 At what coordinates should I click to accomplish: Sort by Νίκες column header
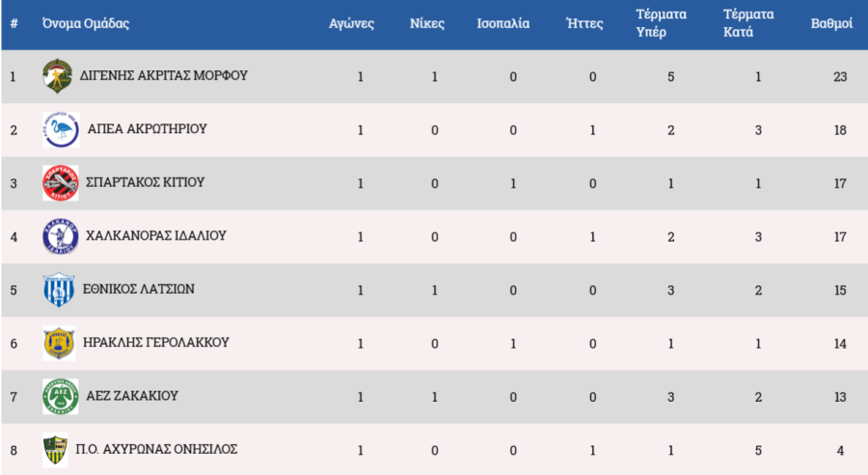428,23
